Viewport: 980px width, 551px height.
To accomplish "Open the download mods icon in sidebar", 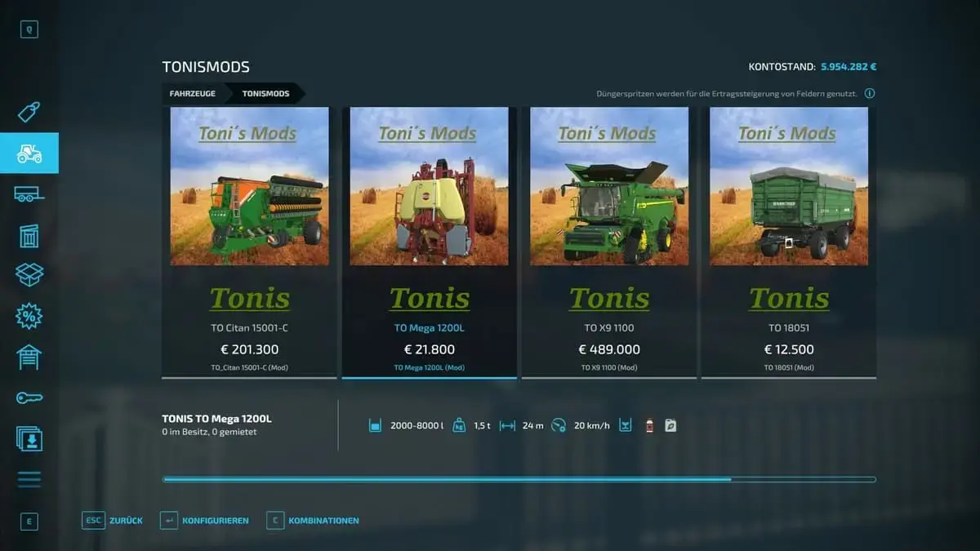I will click(29, 438).
